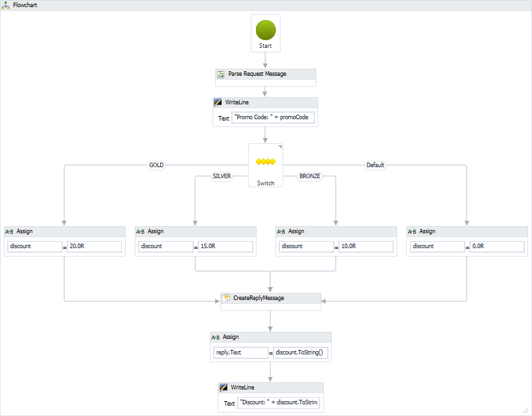Click the WriteLine pencil icon above the Switch
This screenshot has width=532, height=416.
(x=216, y=102)
